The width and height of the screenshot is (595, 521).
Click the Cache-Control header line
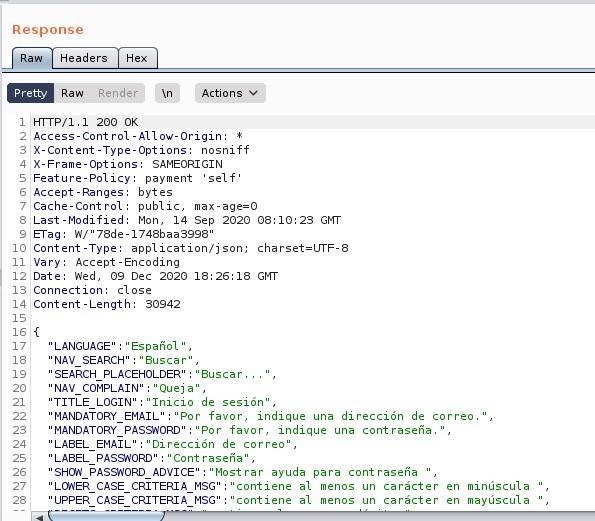[145, 206]
